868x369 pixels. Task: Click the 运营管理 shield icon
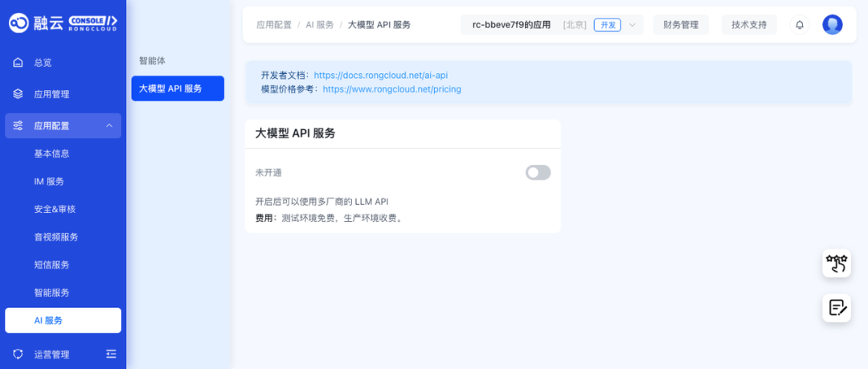pyautogui.click(x=18, y=354)
